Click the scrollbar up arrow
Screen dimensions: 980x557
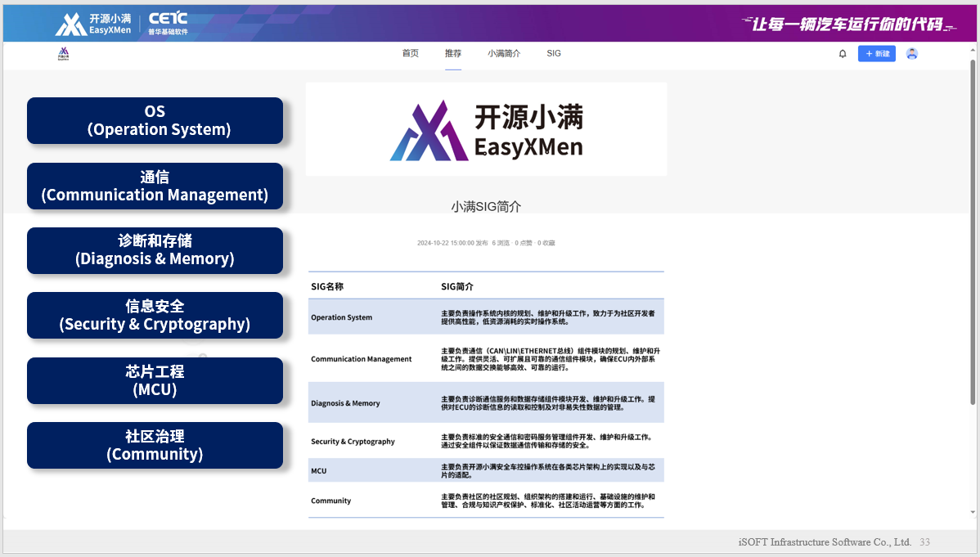(973, 50)
